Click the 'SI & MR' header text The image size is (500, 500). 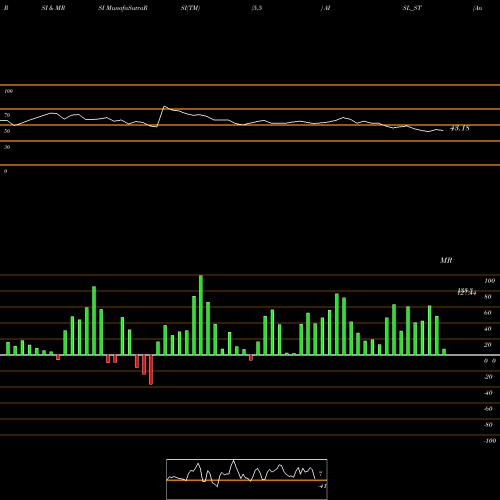click(53, 8)
